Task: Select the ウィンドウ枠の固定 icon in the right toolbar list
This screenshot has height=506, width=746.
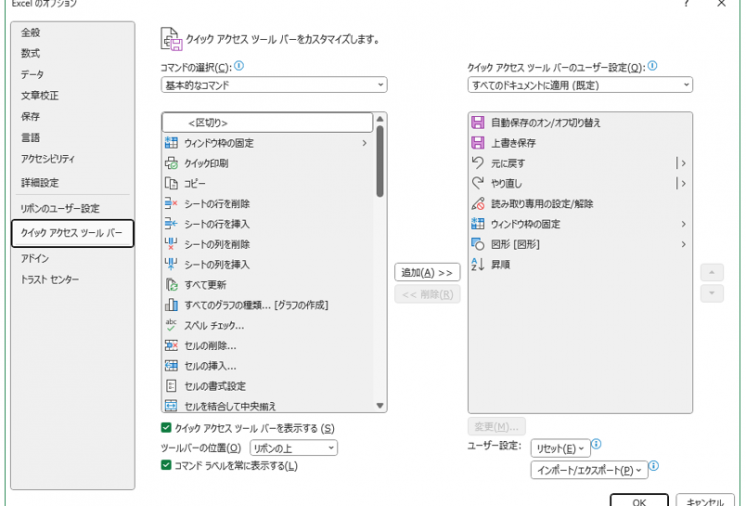Action: pyautogui.click(x=478, y=224)
